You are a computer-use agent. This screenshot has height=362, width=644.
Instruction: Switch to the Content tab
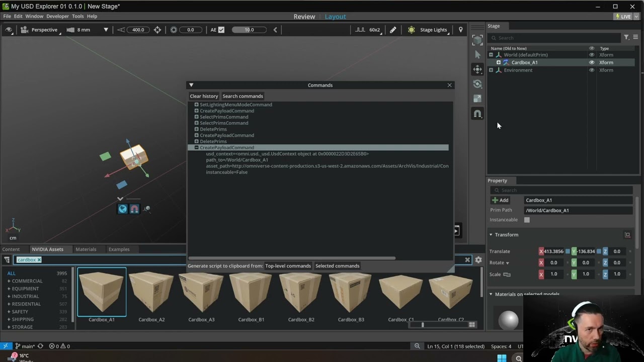point(11,249)
